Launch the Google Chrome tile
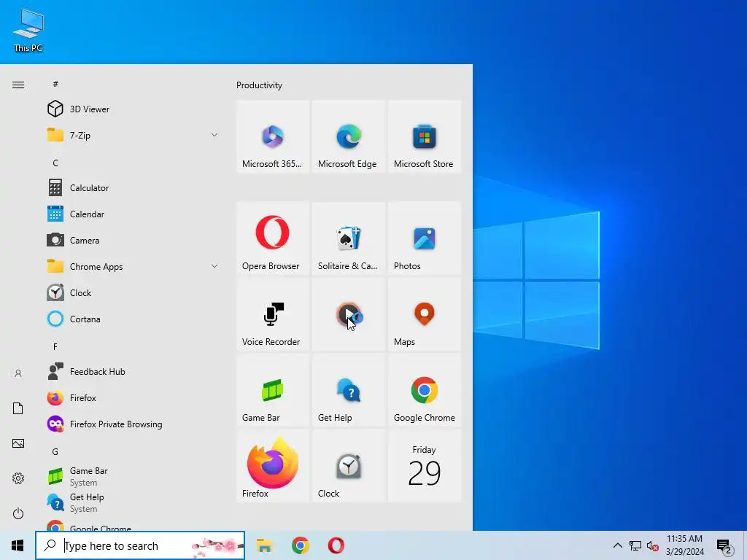This screenshot has height=560, width=747. coord(425,390)
